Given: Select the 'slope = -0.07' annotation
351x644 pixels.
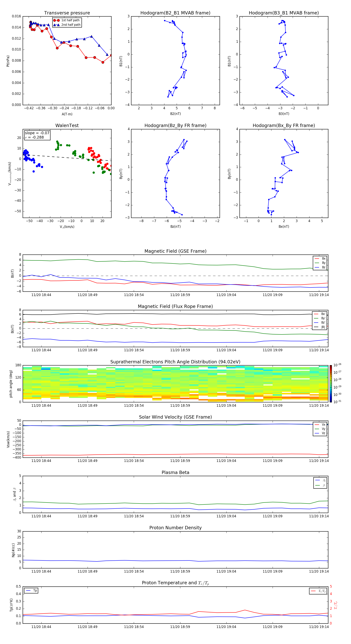Looking at the screenshot, I should (x=37, y=133).
